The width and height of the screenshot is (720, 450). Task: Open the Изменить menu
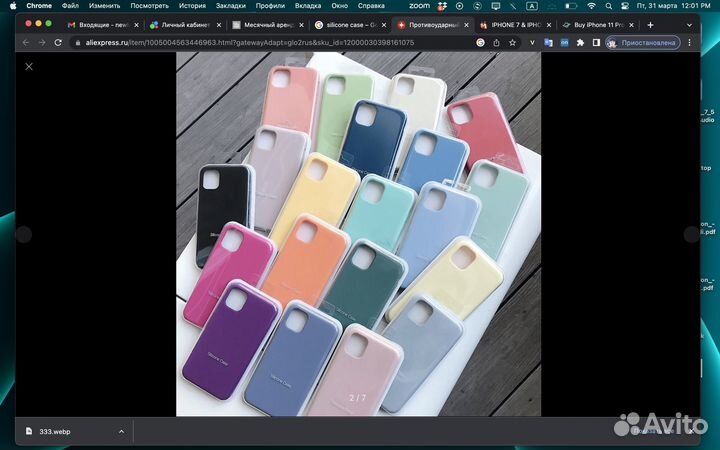click(105, 6)
